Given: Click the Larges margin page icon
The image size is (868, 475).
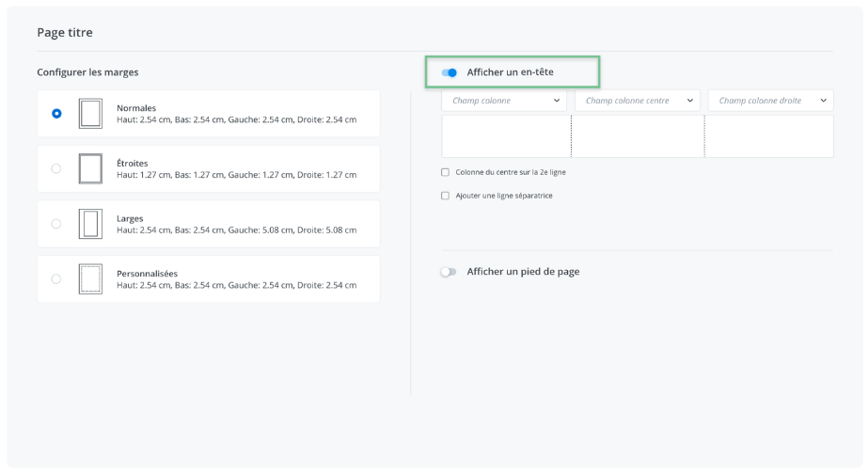Looking at the screenshot, I should (x=90, y=224).
